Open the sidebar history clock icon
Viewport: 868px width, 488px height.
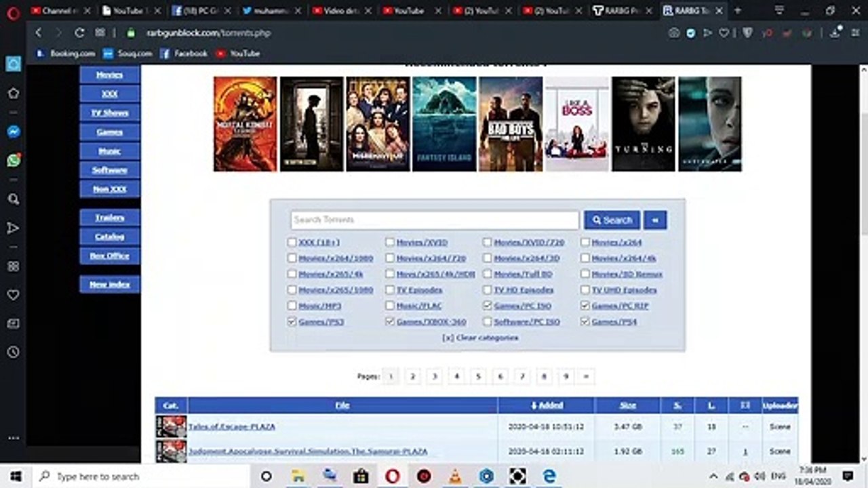tap(13, 352)
